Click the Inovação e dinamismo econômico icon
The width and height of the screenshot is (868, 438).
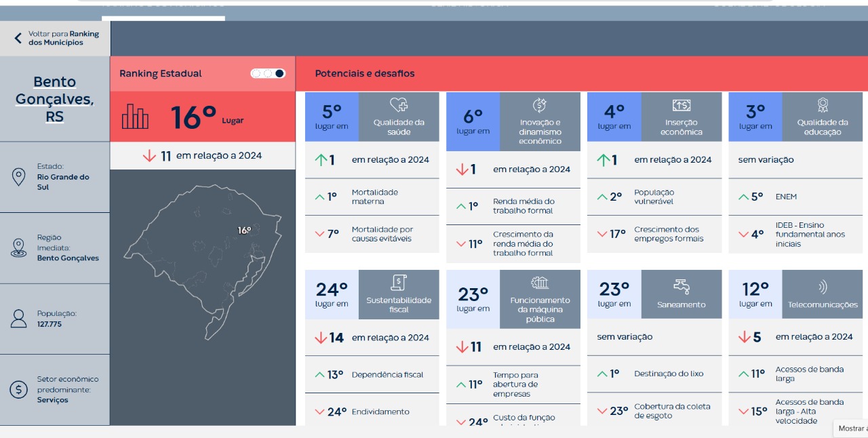click(x=540, y=104)
